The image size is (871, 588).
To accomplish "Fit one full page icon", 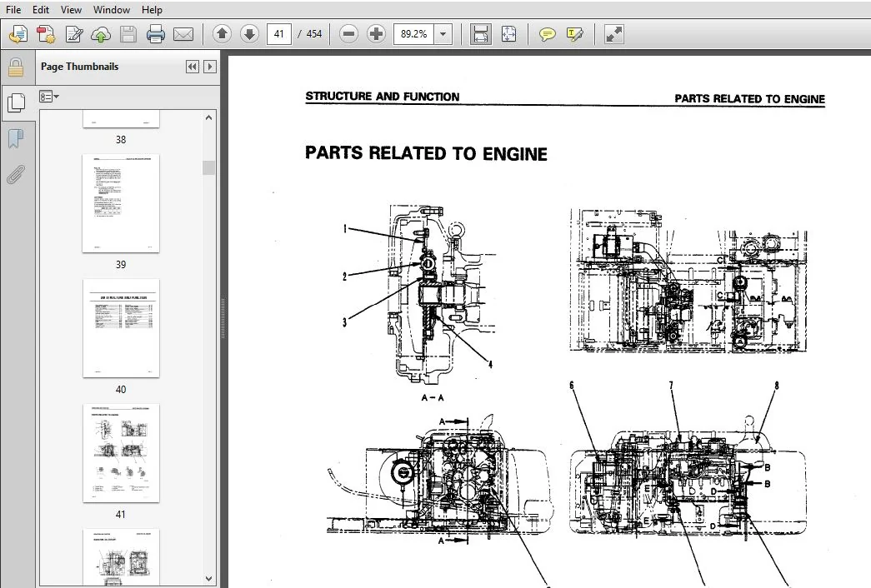I will tap(508, 34).
